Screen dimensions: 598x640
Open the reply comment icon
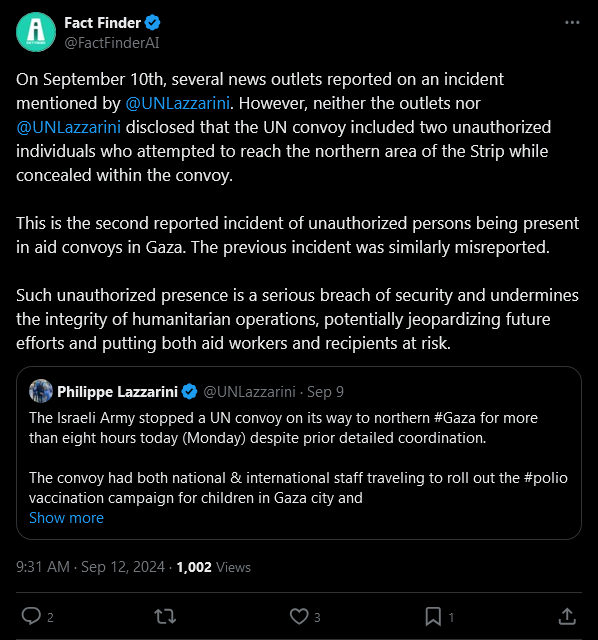(31, 616)
